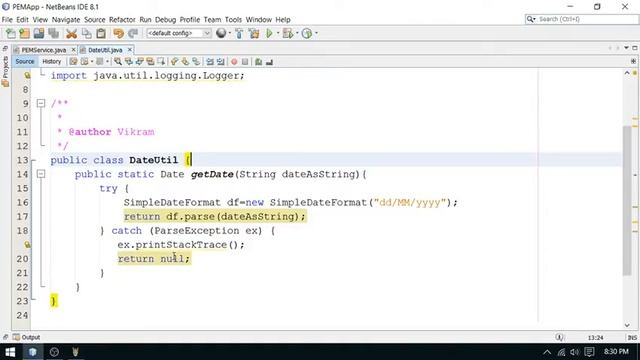Open the Refactor menu
The width and height of the screenshot is (640, 360).
pos(122,20)
